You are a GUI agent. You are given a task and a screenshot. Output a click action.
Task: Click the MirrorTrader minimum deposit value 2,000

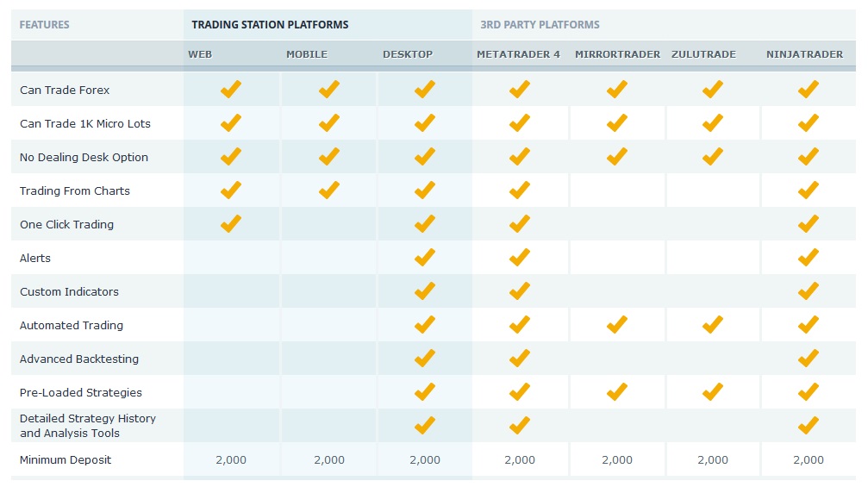pyautogui.click(x=617, y=460)
